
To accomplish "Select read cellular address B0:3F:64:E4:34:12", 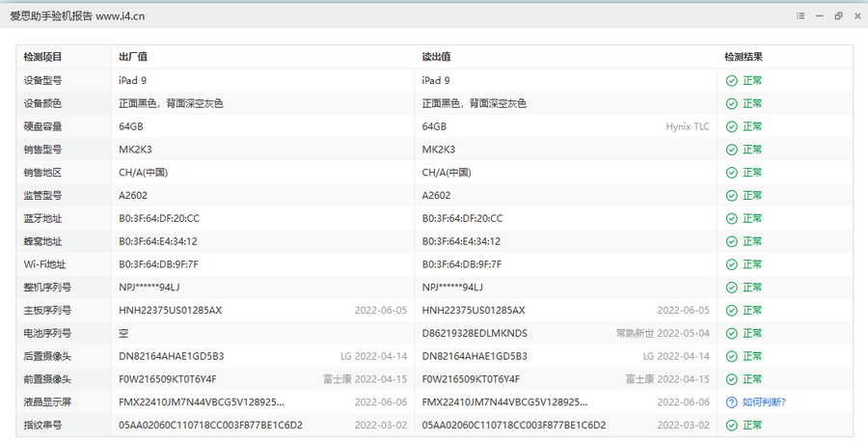I will pyautogui.click(x=461, y=241).
